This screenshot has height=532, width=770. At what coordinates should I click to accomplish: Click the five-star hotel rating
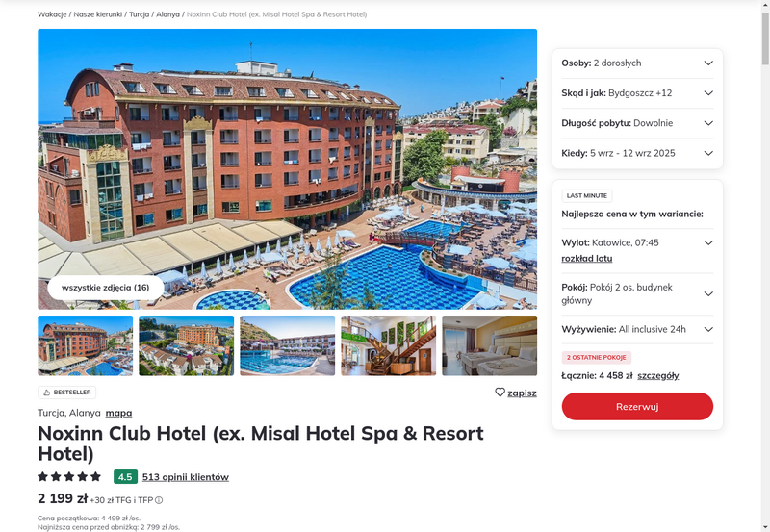pyautogui.click(x=69, y=476)
